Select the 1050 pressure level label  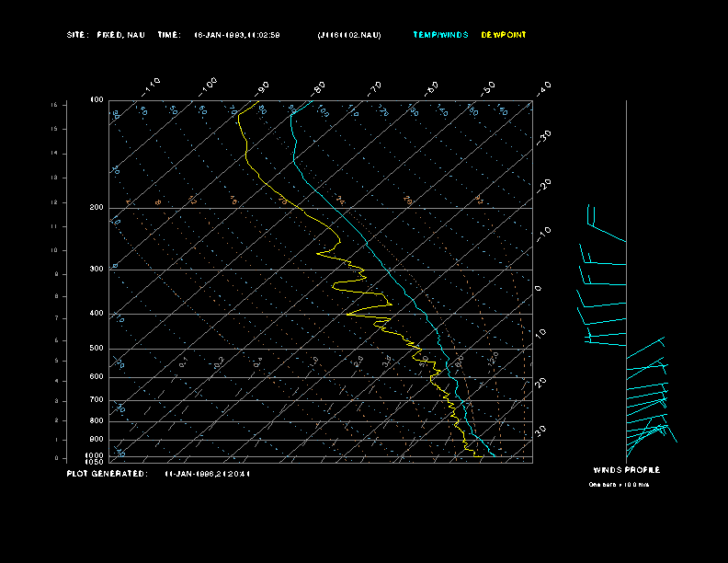click(96, 462)
